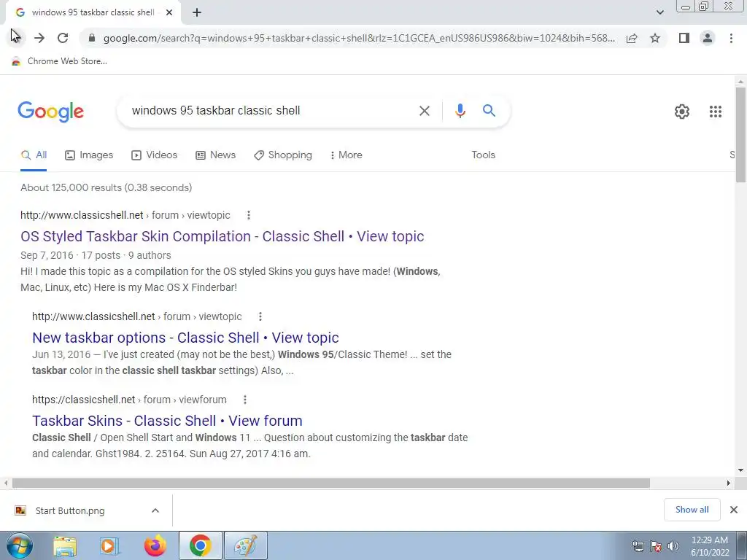747x560 pixels.
Task: Click the horizontal scrollbar thumb
Action: 331,483
